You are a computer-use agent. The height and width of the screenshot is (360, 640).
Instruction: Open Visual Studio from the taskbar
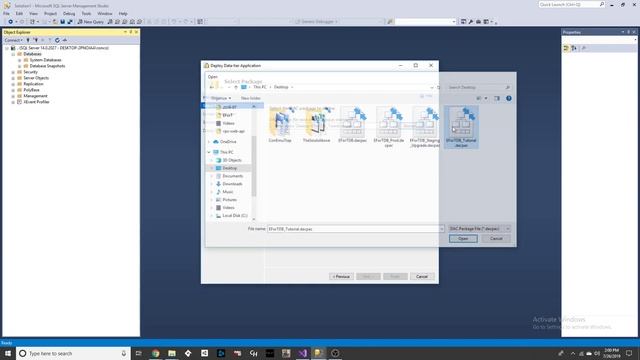[x=302, y=353]
